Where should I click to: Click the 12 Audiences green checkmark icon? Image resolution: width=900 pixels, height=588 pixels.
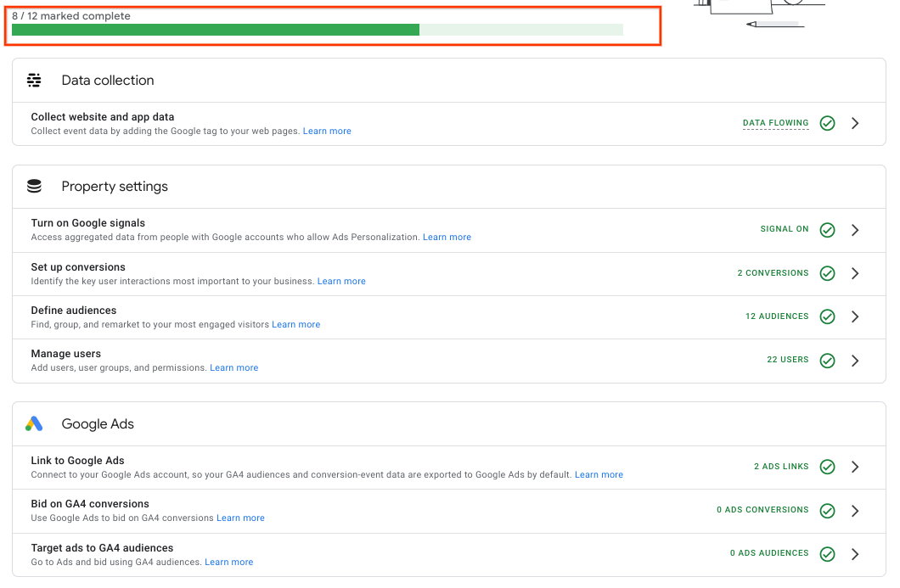click(827, 316)
